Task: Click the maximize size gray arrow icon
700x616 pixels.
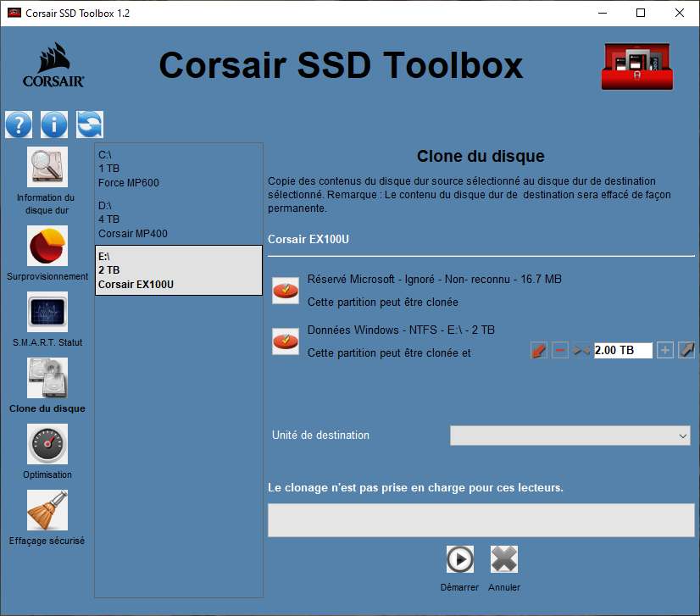Action: coord(686,350)
